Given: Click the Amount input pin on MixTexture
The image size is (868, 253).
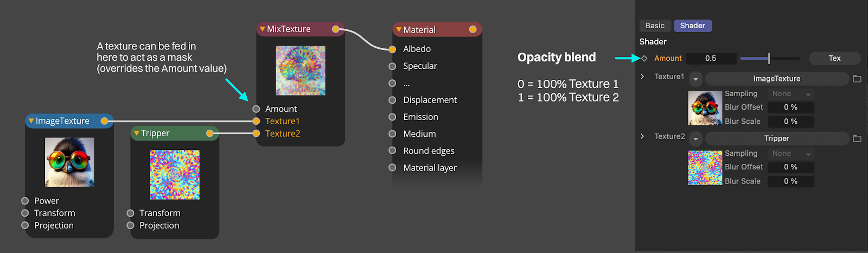Looking at the screenshot, I should pos(256,109).
